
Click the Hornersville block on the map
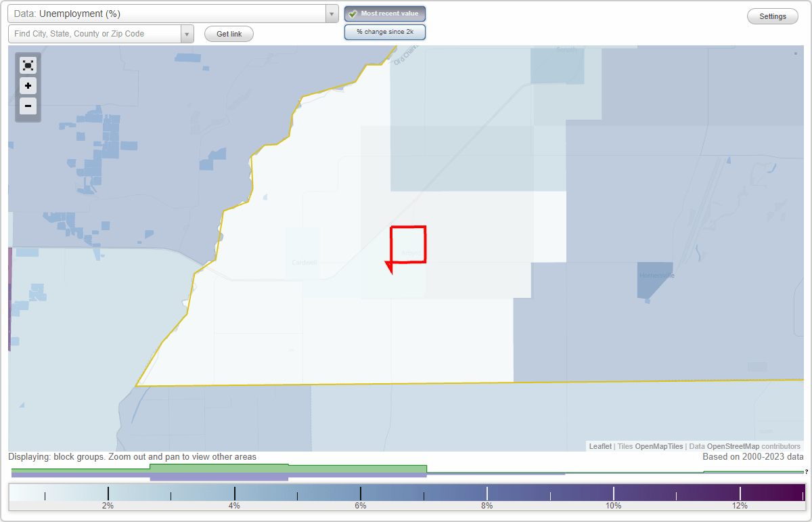656,280
